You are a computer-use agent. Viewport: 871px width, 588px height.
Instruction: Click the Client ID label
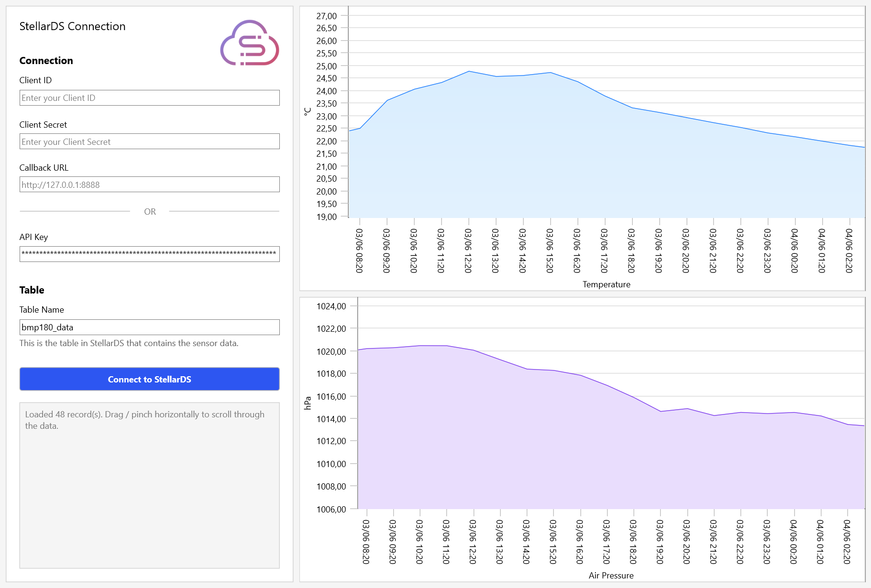35,80
